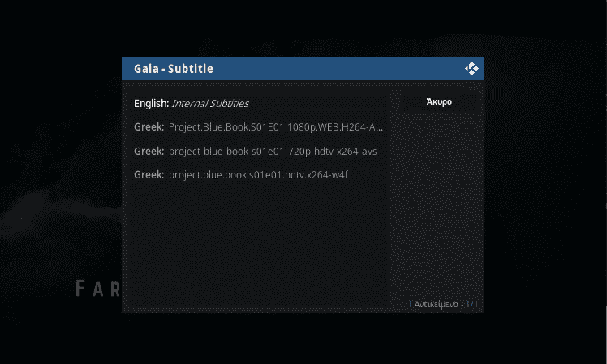This screenshot has width=607, height=364.
Task: Click the project.blue.book.s01e01.hdtv filename text
Action: tap(258, 175)
